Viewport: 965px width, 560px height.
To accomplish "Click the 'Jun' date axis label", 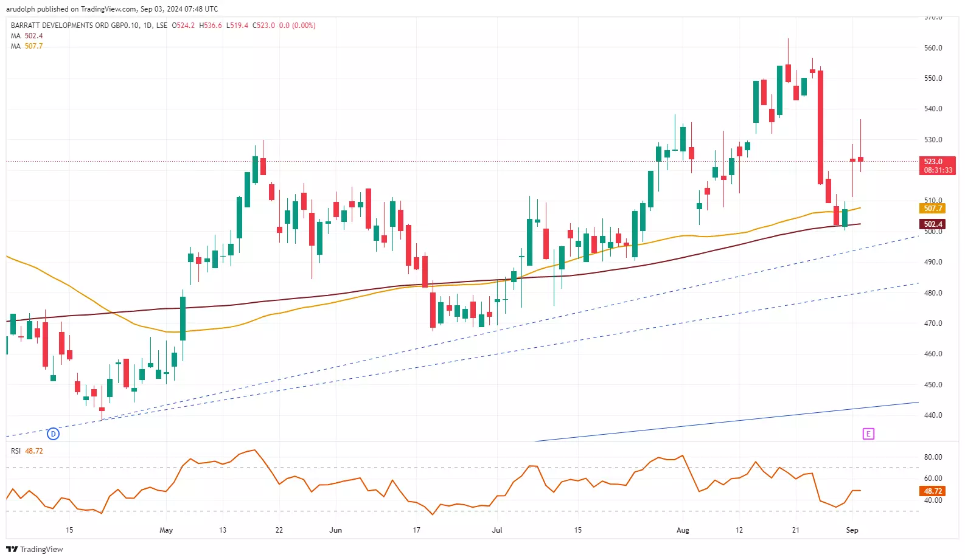I will coord(335,530).
